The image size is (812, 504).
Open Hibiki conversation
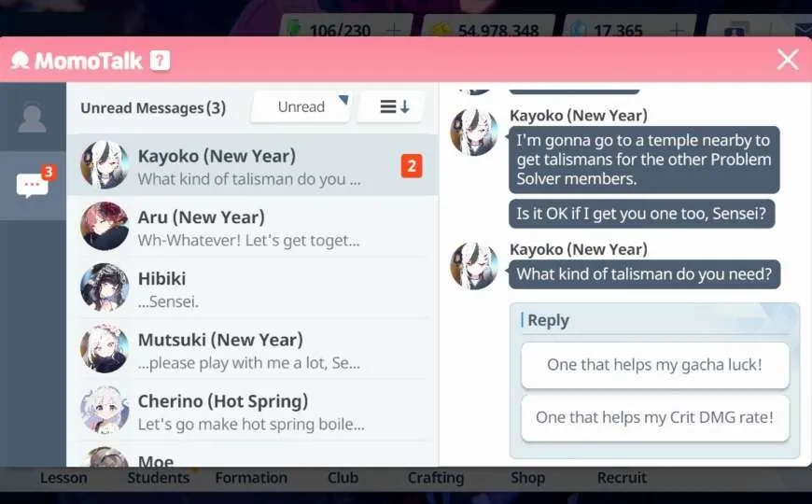[x=253, y=287]
